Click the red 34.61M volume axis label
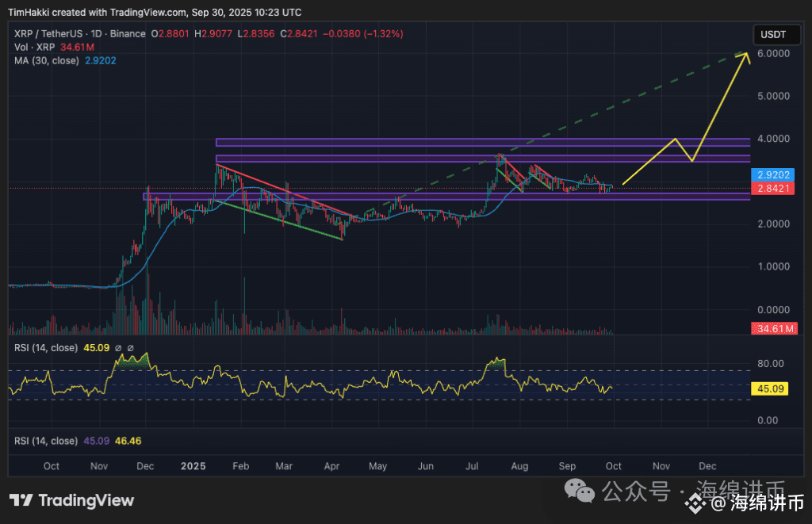This screenshot has height=524, width=812. [774, 329]
